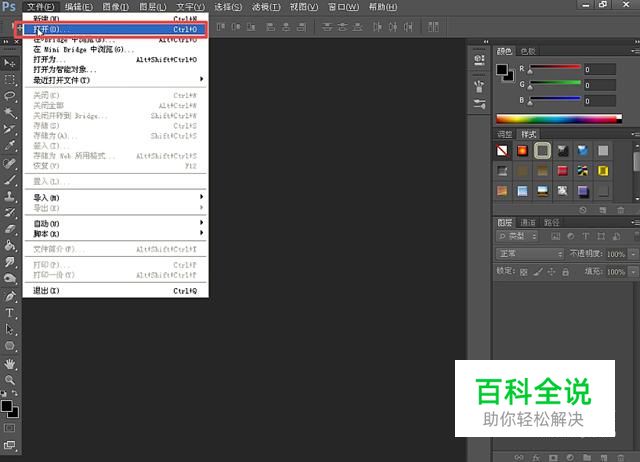Viewport: 640px width, 462px height.
Task: Open the blend mode 正常 dropdown
Action: [531, 254]
